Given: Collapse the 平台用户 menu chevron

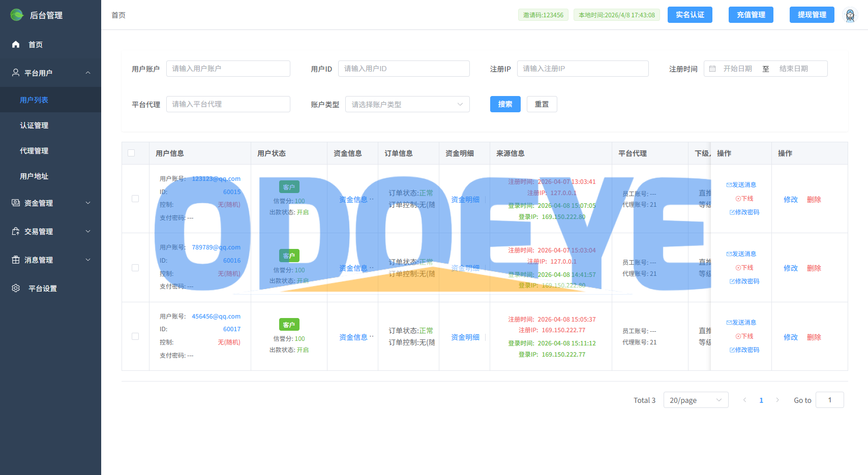Looking at the screenshot, I should pos(88,73).
